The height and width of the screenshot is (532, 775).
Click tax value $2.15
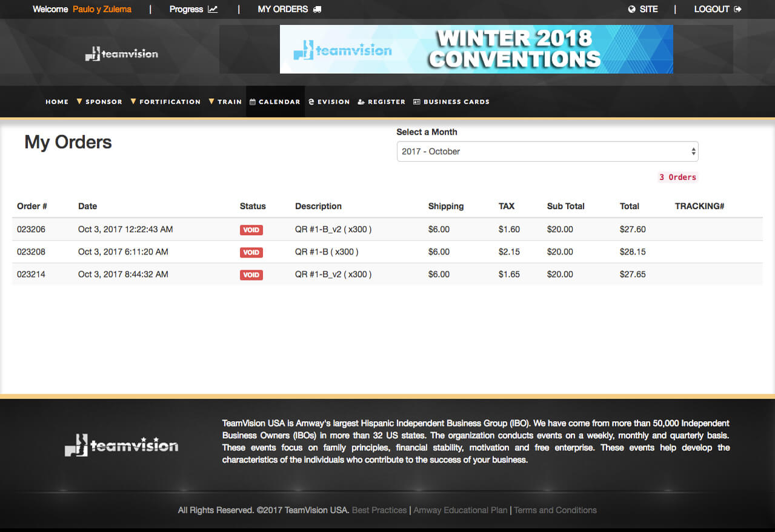tap(509, 251)
